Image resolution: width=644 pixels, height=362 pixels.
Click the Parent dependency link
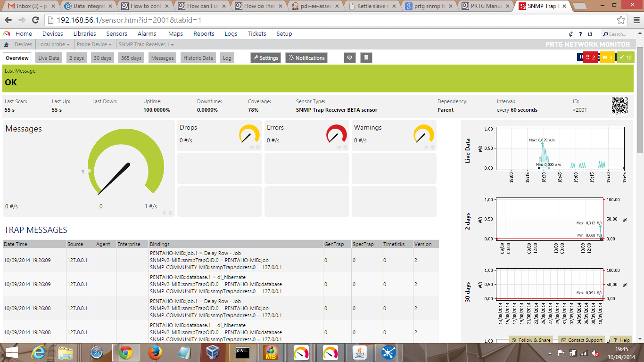coord(446,110)
